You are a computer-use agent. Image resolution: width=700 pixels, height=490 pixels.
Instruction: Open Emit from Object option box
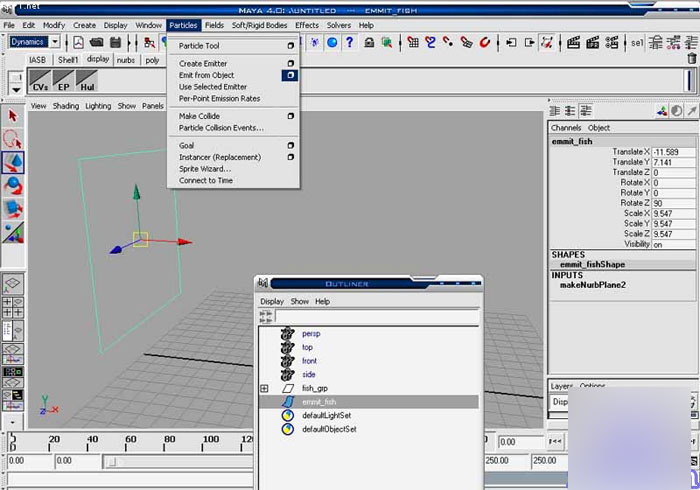click(x=290, y=75)
